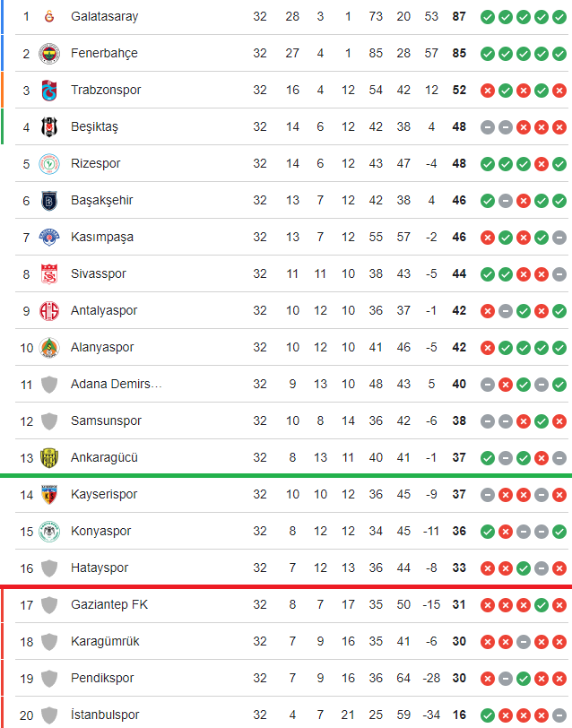This screenshot has height=728, width=572.
Task: Click the Kasımpaşa club crest
Action: point(49,238)
